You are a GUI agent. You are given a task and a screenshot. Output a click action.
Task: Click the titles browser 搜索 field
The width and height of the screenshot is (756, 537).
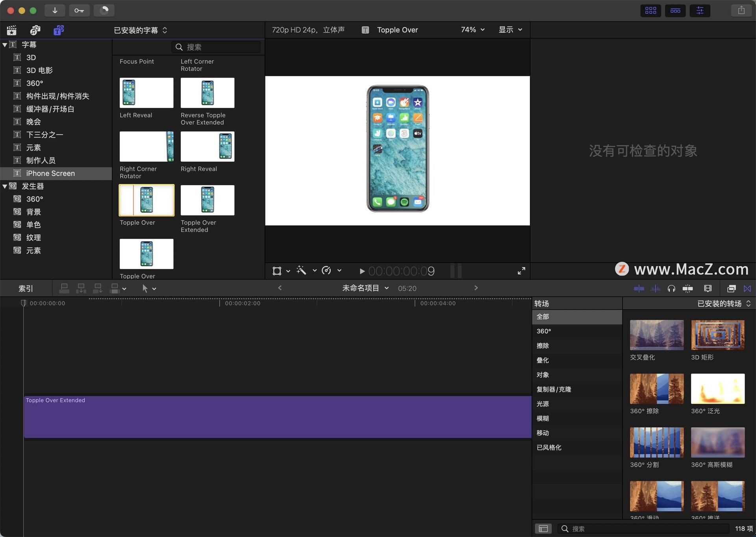pos(216,47)
